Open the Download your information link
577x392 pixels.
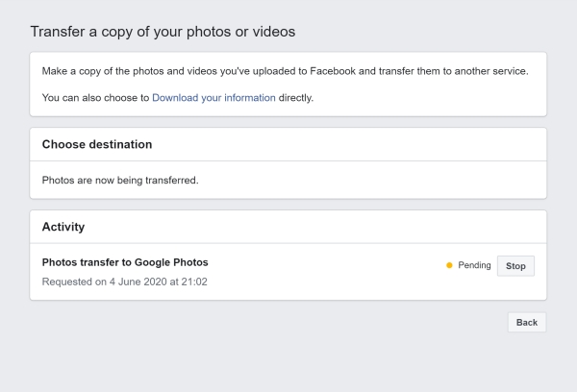(213, 98)
